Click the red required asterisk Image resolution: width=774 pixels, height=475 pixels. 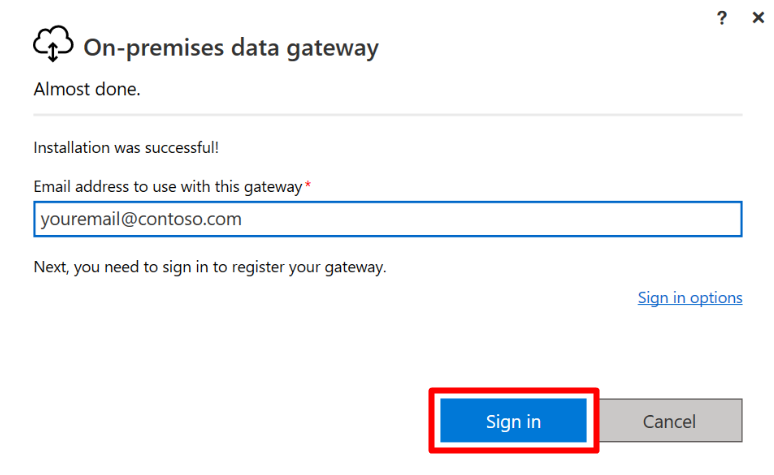pyautogui.click(x=308, y=184)
